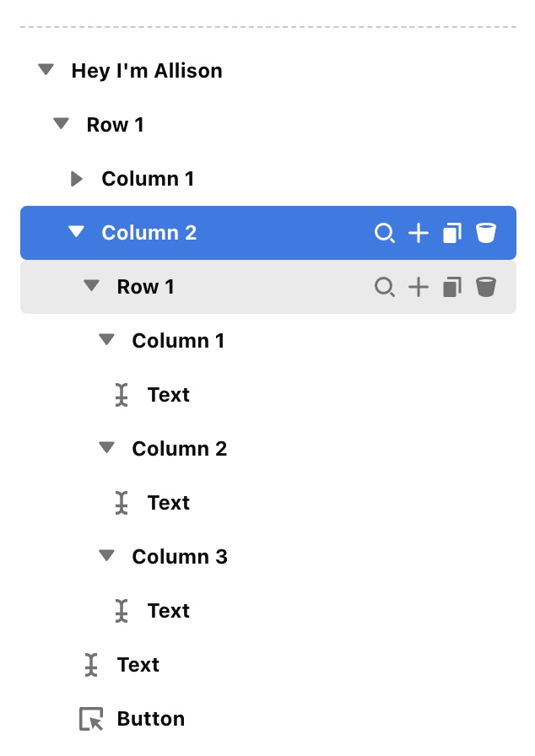Viewport: 535px width, 756px height.
Task: Expand the collapsed Column 1 item
Action: point(77,179)
